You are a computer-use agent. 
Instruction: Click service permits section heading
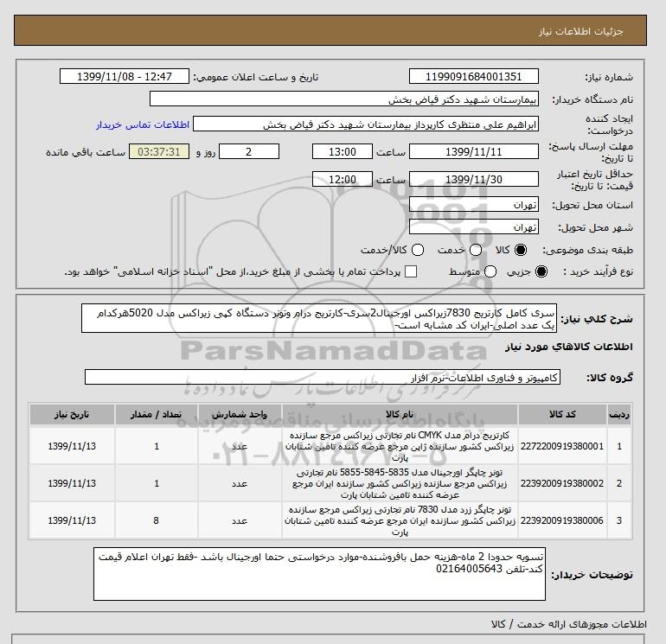click(x=569, y=624)
